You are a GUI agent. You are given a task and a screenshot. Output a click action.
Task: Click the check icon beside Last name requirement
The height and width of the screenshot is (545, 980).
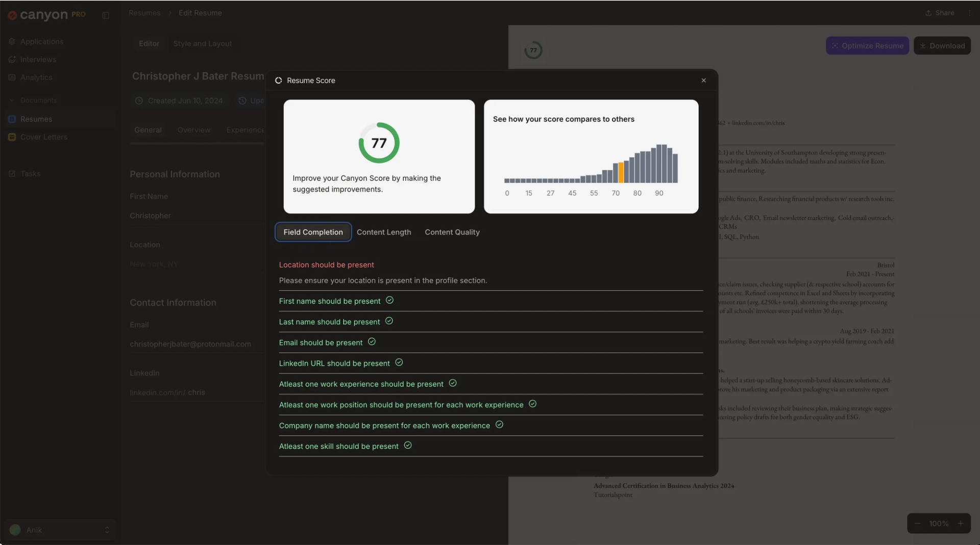click(x=389, y=321)
